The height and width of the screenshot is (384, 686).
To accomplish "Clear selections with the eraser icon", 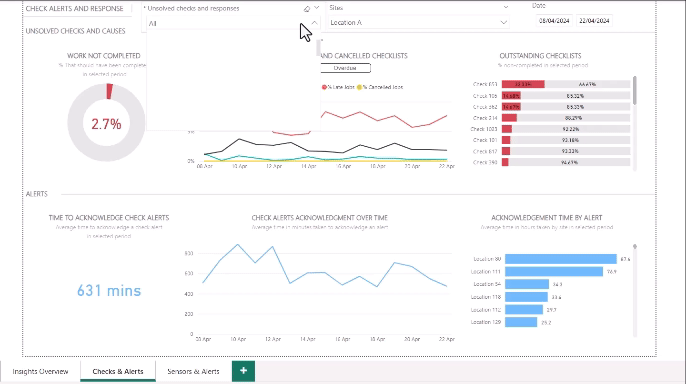I will (307, 8).
